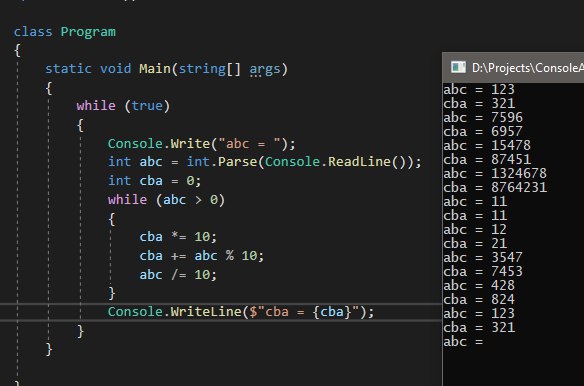Click console output 'cba = 8764231'

click(x=495, y=187)
